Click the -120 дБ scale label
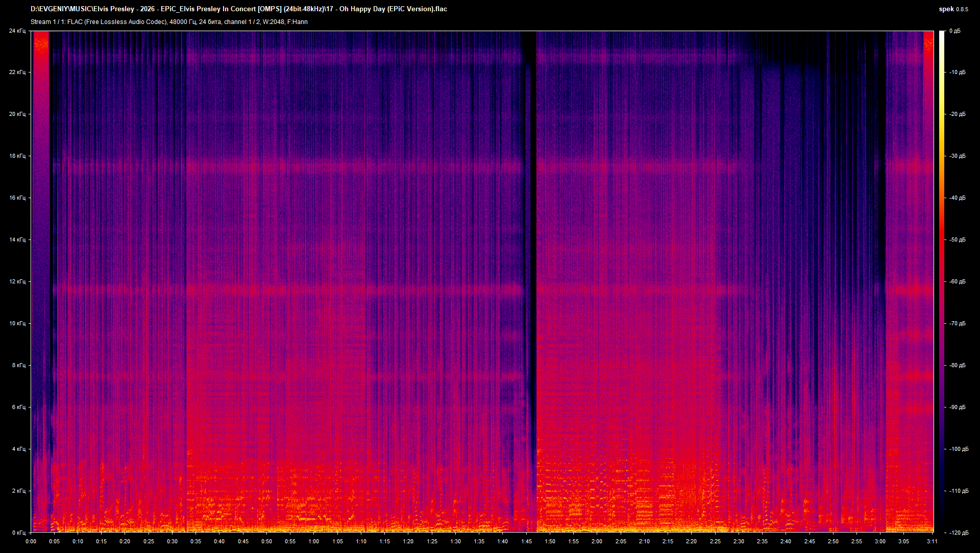This screenshot has height=553, width=980. tap(959, 533)
